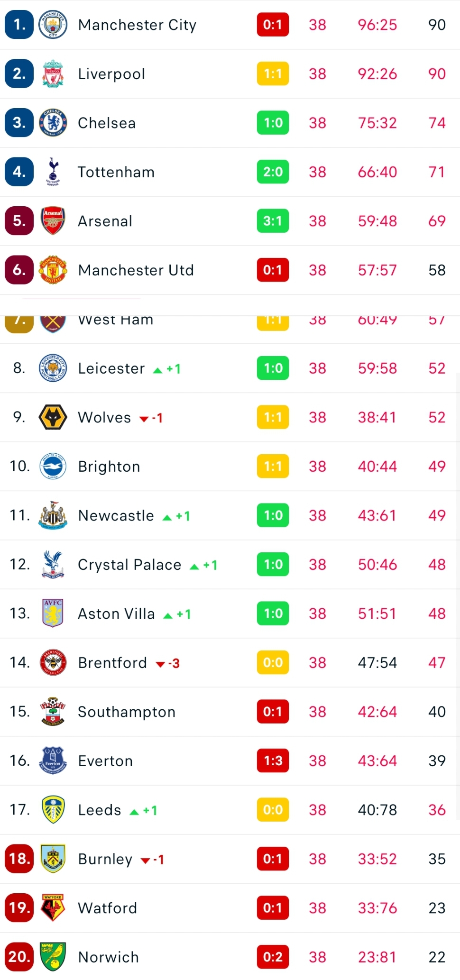Select the Brighton team name
The height and width of the screenshot is (980, 460).
coord(109,467)
